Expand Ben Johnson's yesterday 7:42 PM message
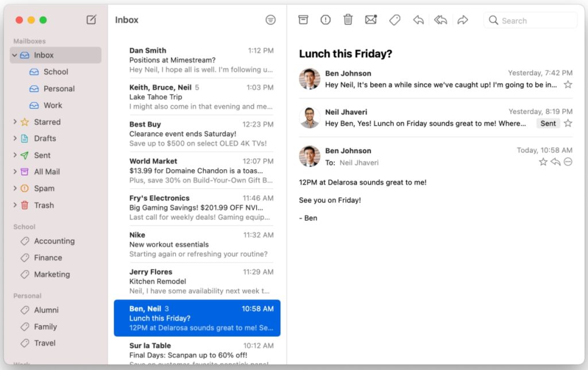The width and height of the screenshot is (588, 370). coord(435,79)
